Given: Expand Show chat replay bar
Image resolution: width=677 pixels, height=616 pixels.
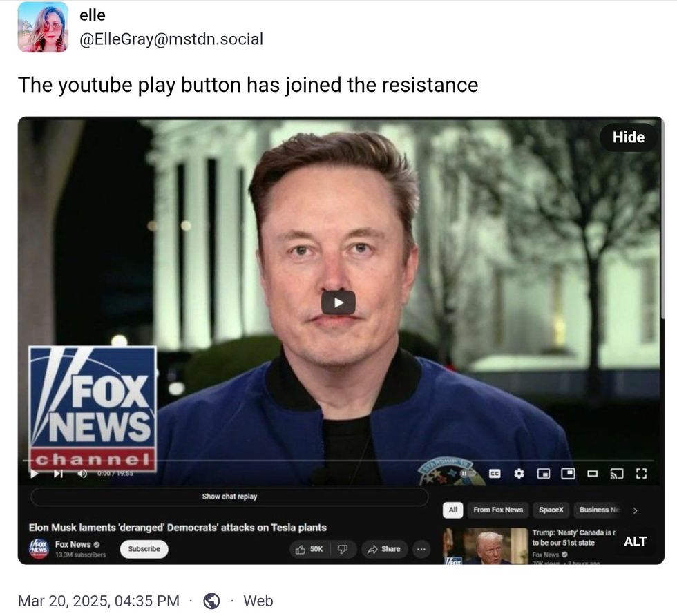Looking at the screenshot, I should tap(229, 497).
